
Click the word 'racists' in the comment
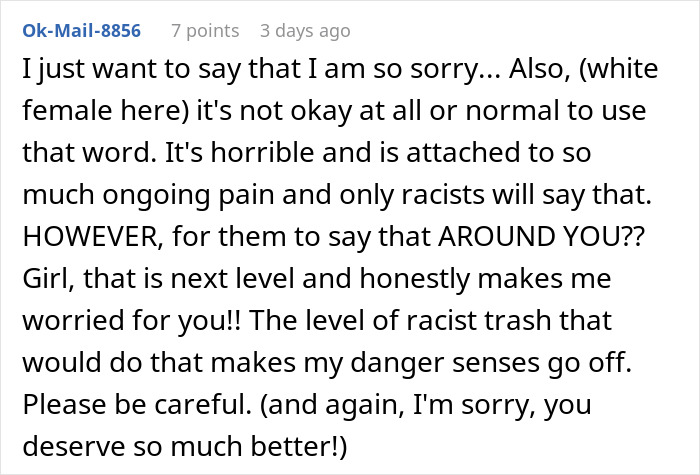coord(443,195)
